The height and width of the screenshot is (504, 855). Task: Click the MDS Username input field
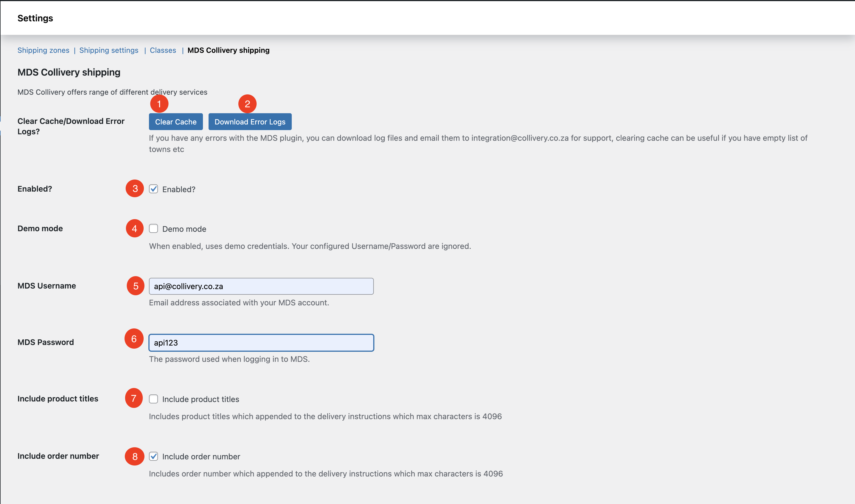[261, 286]
